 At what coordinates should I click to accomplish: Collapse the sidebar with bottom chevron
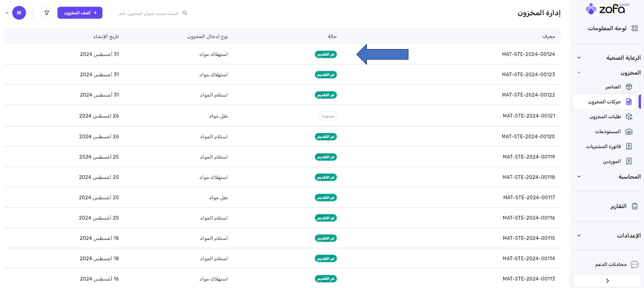pyautogui.click(x=607, y=281)
